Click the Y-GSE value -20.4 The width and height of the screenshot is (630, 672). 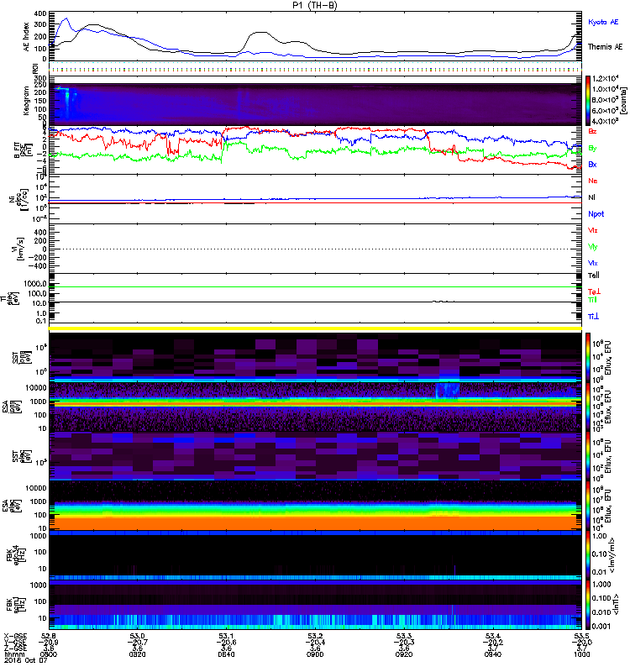314,642
